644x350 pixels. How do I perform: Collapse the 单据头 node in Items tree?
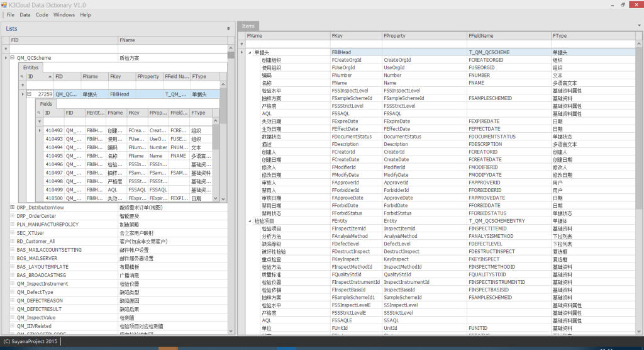250,52
